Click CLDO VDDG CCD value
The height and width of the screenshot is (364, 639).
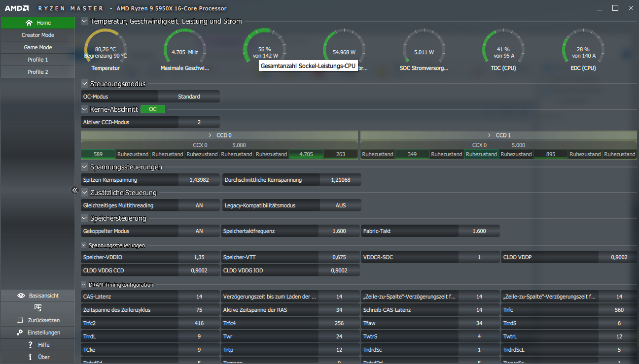[x=199, y=270]
